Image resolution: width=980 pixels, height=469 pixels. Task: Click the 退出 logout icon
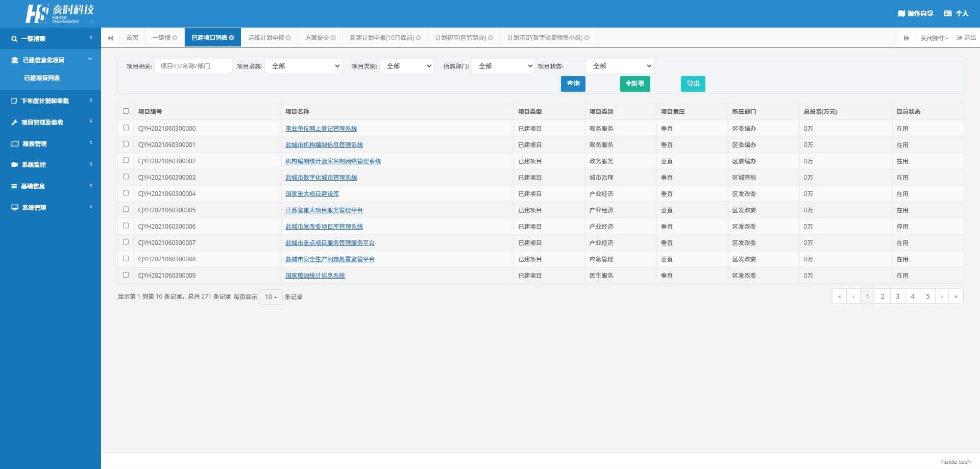(x=960, y=38)
